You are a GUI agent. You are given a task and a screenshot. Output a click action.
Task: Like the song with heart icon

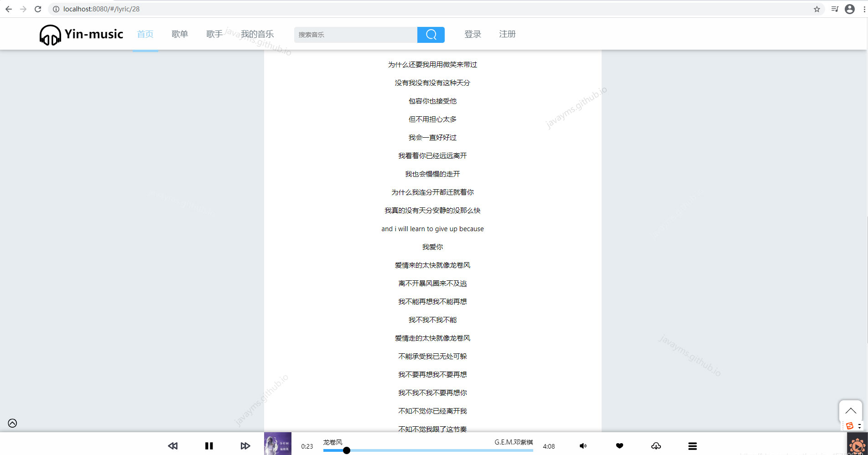[619, 446]
